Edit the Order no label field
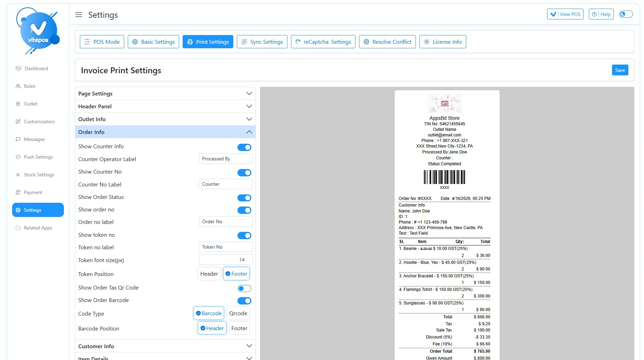Image resolution: width=644 pixels, height=360 pixels. tap(226, 221)
